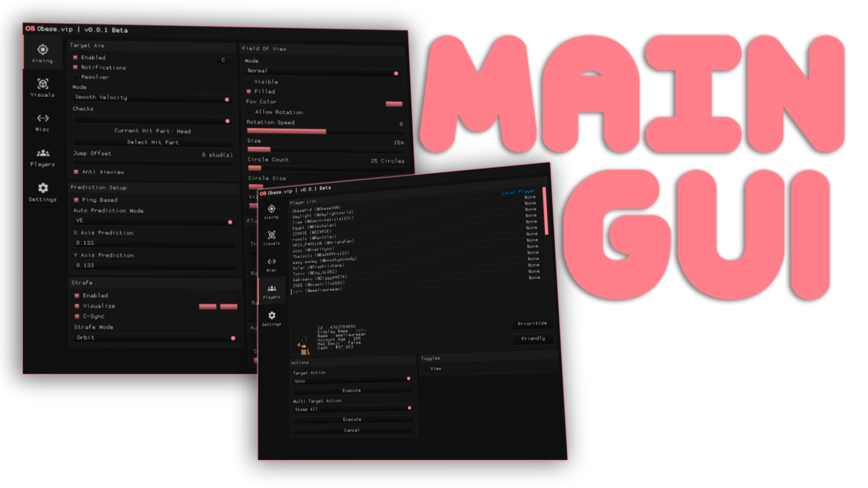The width and height of the screenshot is (868, 488).
Task: Click the Local Player header label
Action: click(518, 192)
